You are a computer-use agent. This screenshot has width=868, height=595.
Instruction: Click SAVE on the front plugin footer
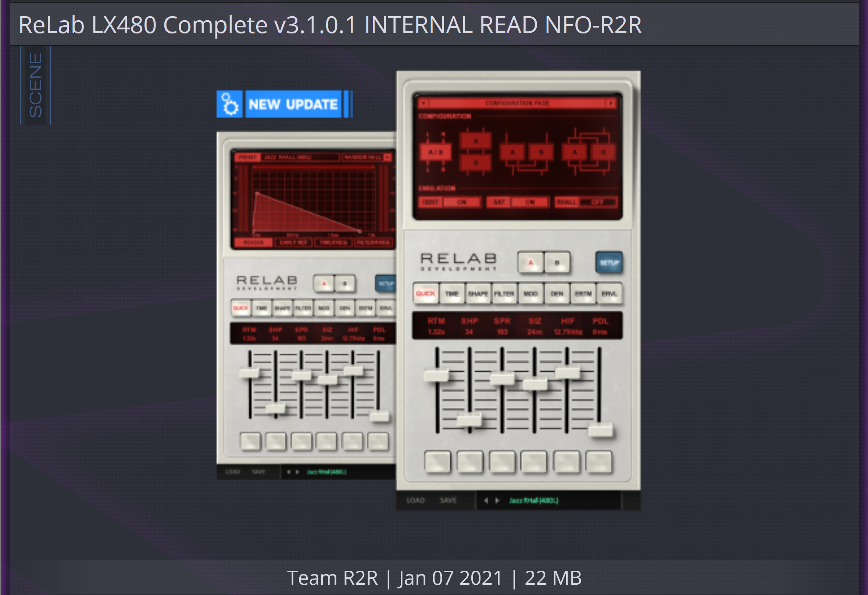[x=448, y=500]
